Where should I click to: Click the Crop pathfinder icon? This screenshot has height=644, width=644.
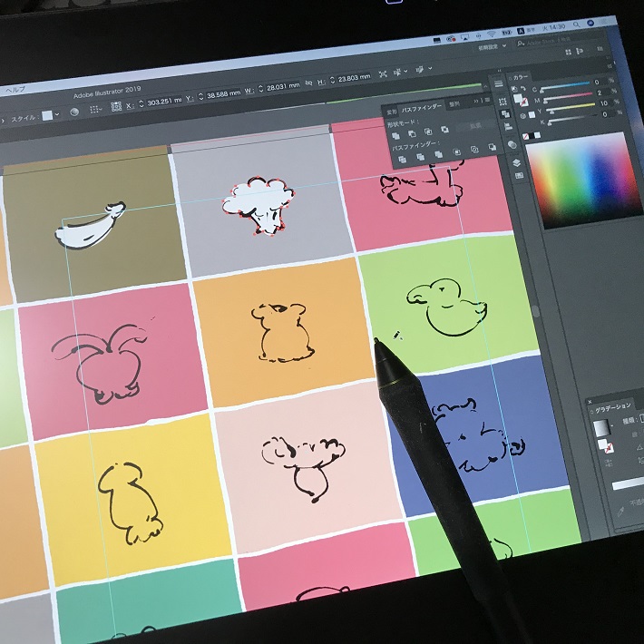click(x=456, y=152)
